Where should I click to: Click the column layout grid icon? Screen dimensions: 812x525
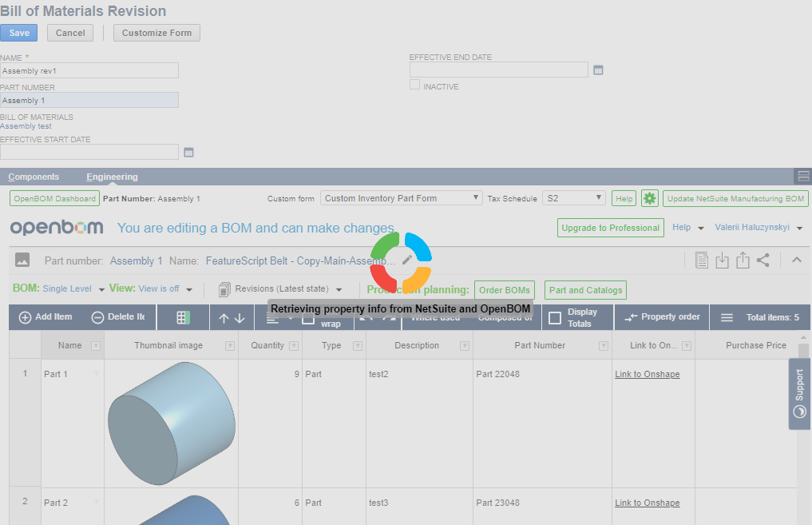coord(184,317)
